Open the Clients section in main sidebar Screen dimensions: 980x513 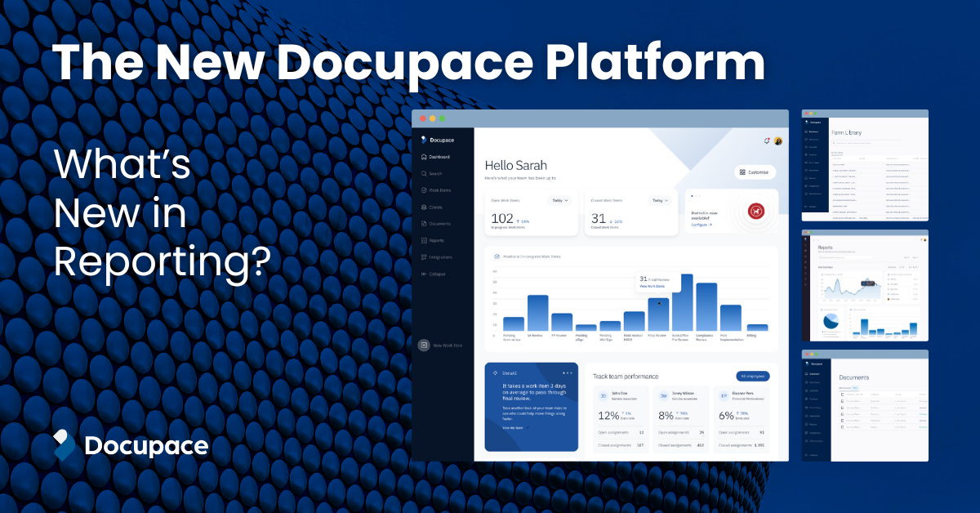coord(432,207)
